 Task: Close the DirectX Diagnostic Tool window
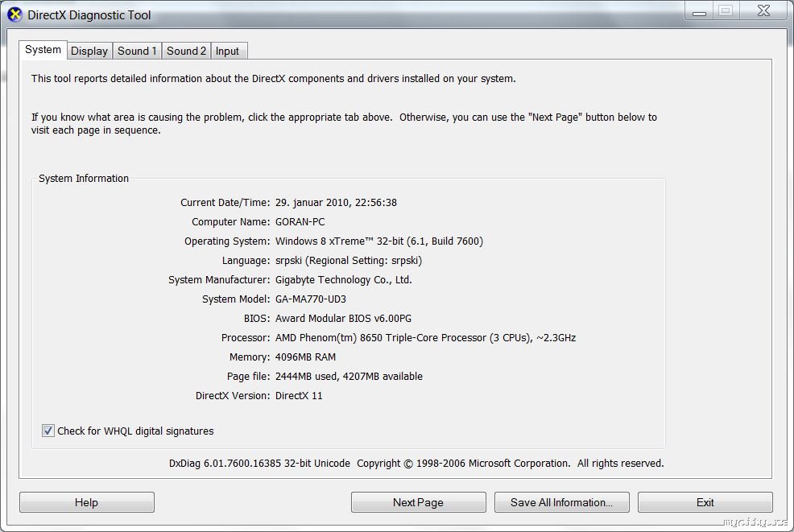pyautogui.click(x=763, y=10)
